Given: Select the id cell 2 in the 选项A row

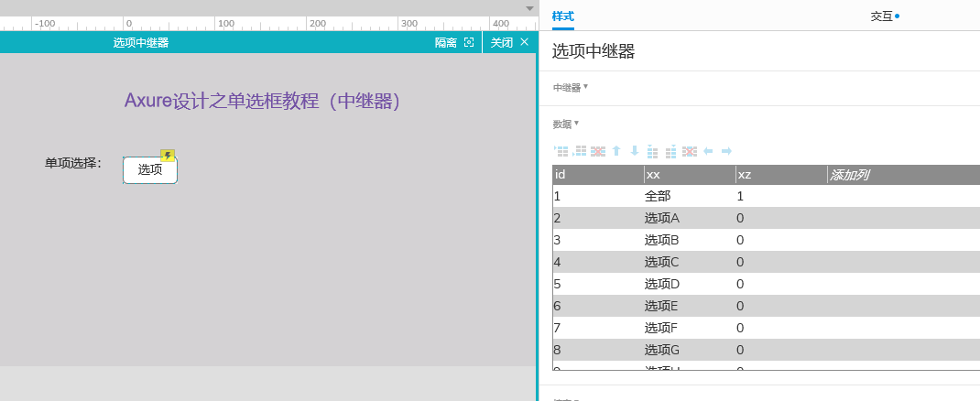Looking at the screenshot, I should tap(598, 218).
